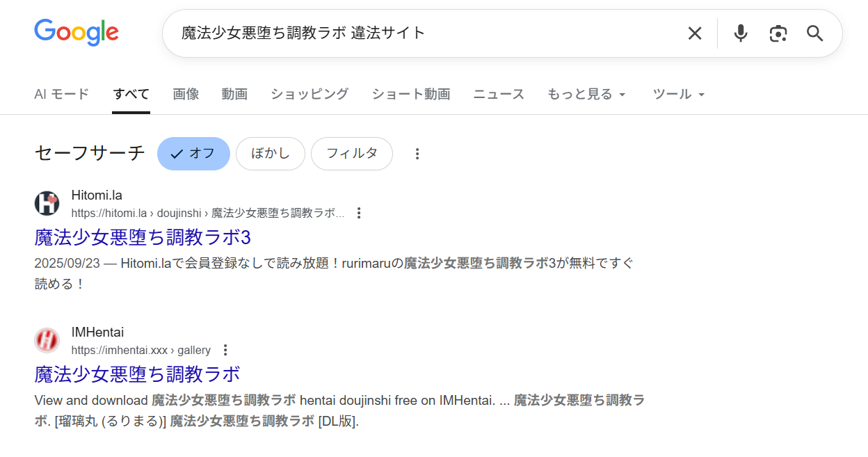Click the Google logo

tap(76, 32)
